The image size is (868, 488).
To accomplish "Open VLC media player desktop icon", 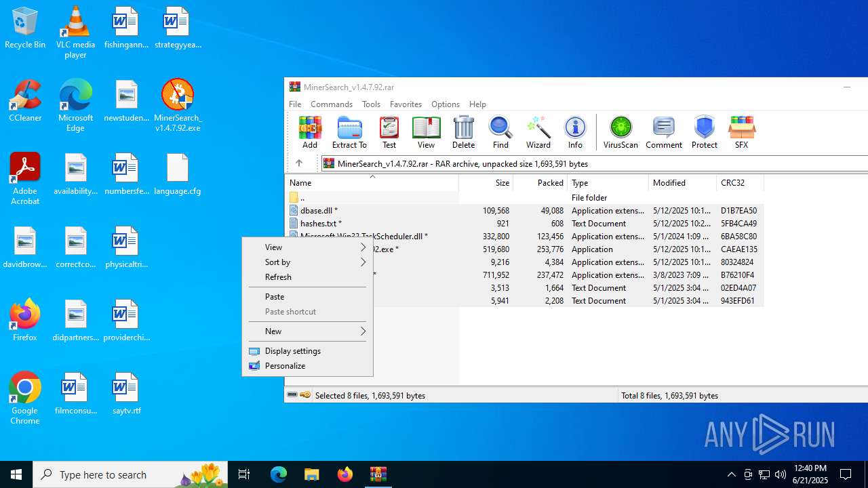I will pos(75,33).
